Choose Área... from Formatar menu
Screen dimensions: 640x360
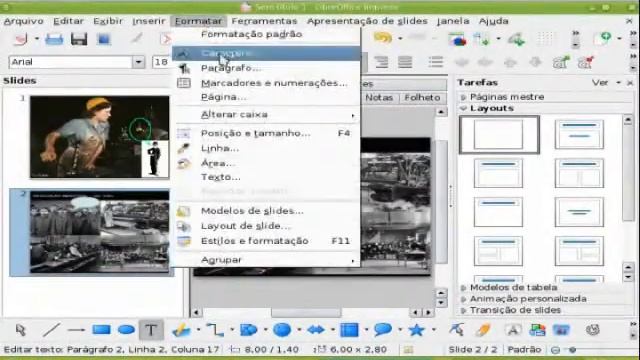[266, 163]
